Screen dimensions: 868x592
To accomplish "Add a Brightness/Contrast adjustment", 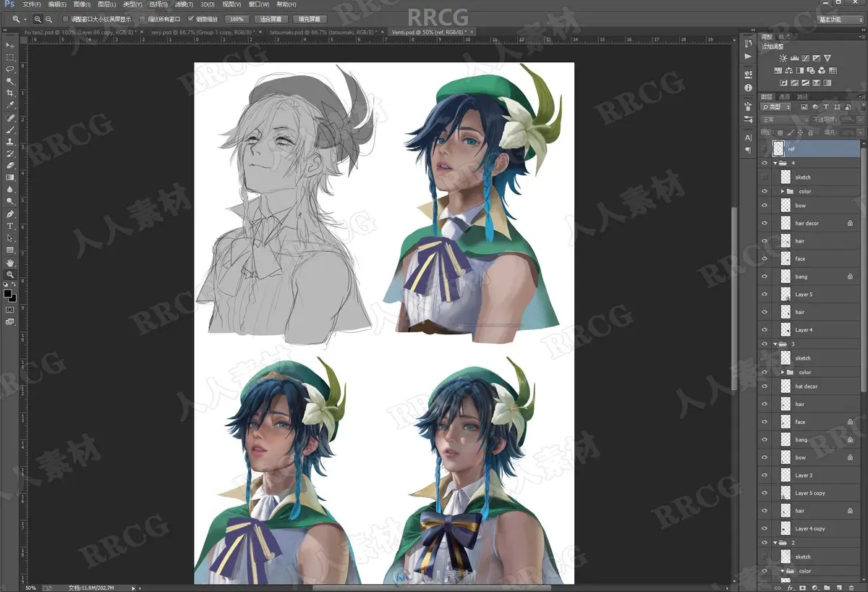I will click(783, 58).
